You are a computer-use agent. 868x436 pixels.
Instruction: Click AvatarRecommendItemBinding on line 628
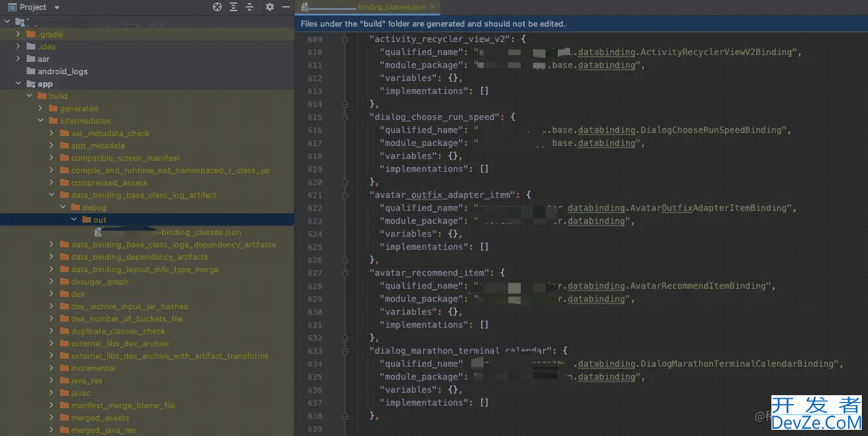click(x=698, y=286)
